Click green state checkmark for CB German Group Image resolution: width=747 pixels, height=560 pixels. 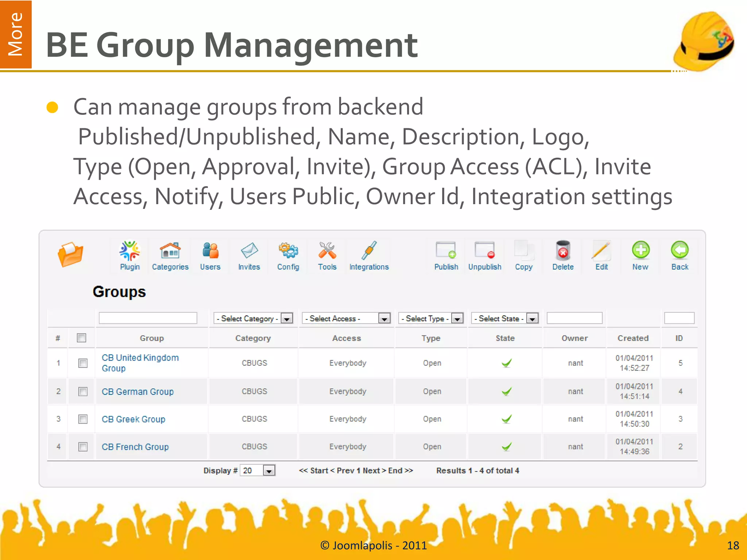(507, 392)
